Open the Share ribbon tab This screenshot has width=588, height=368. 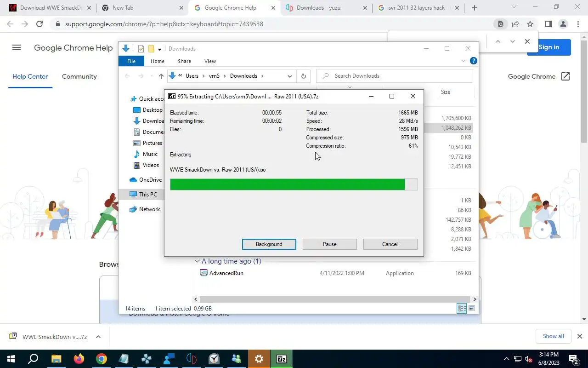(x=184, y=61)
